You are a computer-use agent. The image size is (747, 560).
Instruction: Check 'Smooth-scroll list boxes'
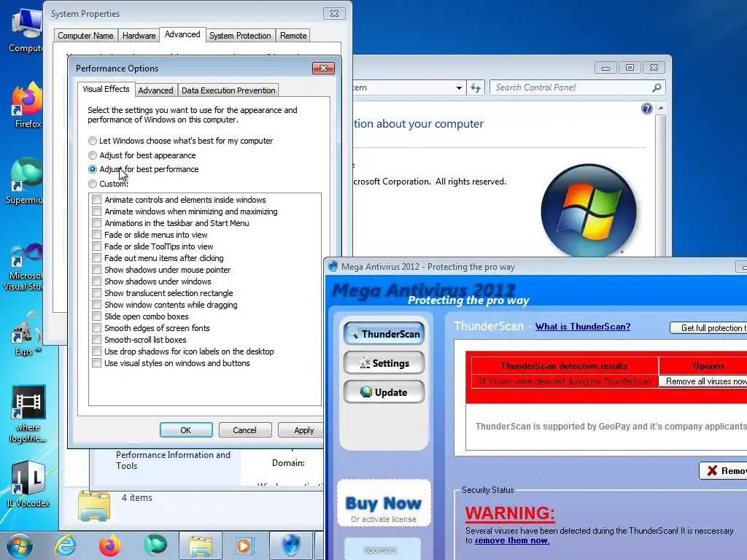(97, 340)
